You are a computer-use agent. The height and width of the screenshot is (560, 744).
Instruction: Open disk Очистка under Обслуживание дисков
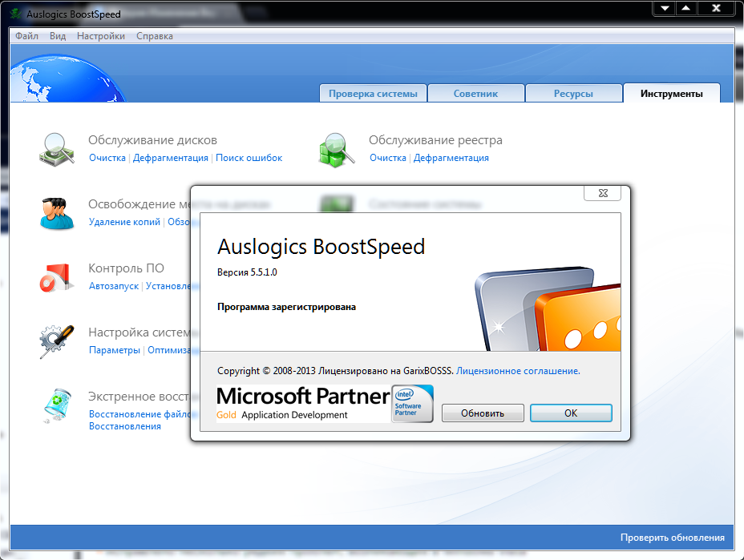107,158
